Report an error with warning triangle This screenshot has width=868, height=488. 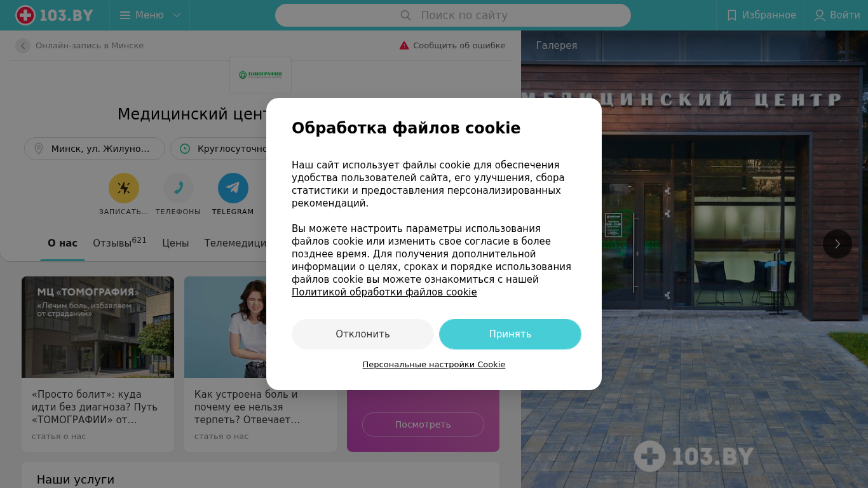click(x=404, y=46)
